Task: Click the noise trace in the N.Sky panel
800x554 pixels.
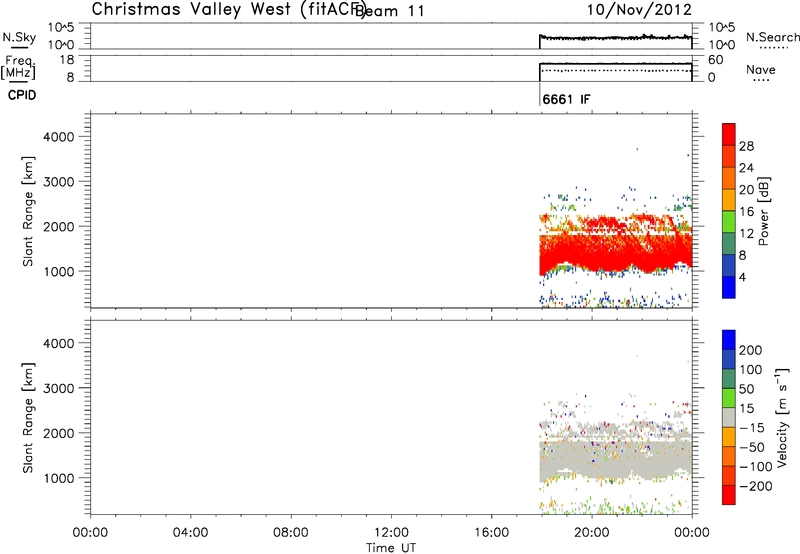Action: (x=615, y=38)
